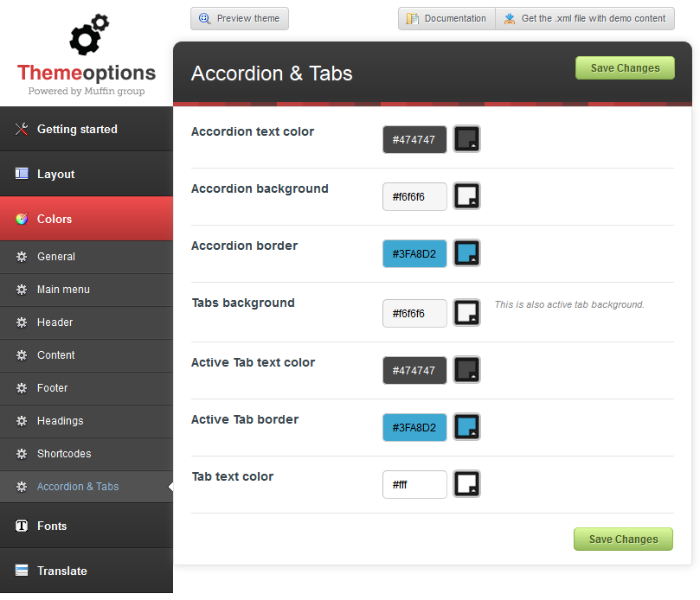Open the Documentation link
700x600 pixels.
click(446, 18)
